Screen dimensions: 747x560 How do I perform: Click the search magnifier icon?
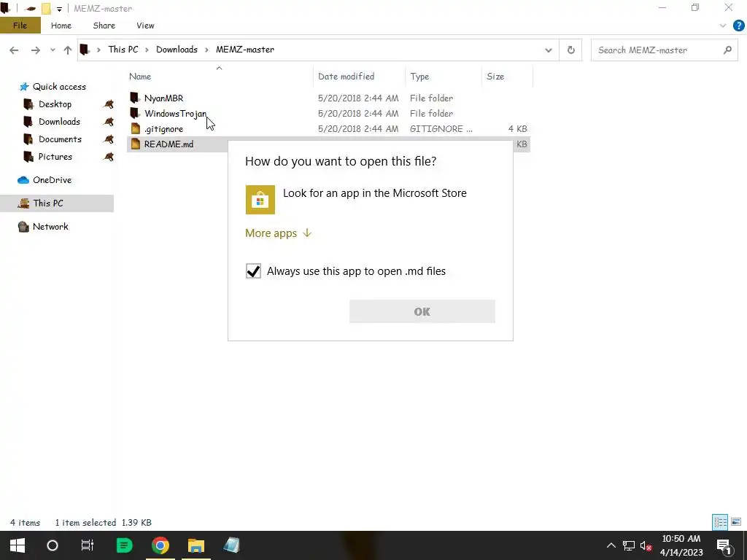pyautogui.click(x=727, y=50)
